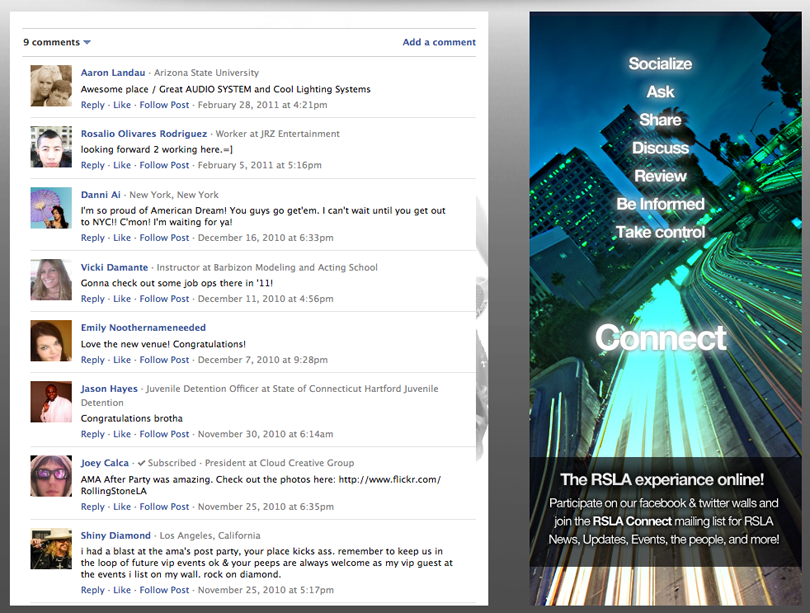This screenshot has height=613, width=810.
Task: Reply to Shiny Diamond's comment
Action: (x=92, y=590)
